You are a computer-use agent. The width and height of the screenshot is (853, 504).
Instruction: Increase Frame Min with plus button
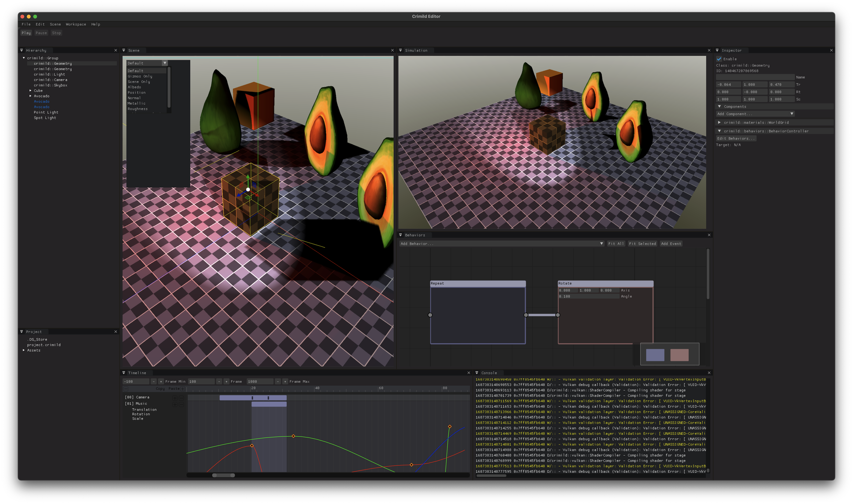(x=161, y=382)
